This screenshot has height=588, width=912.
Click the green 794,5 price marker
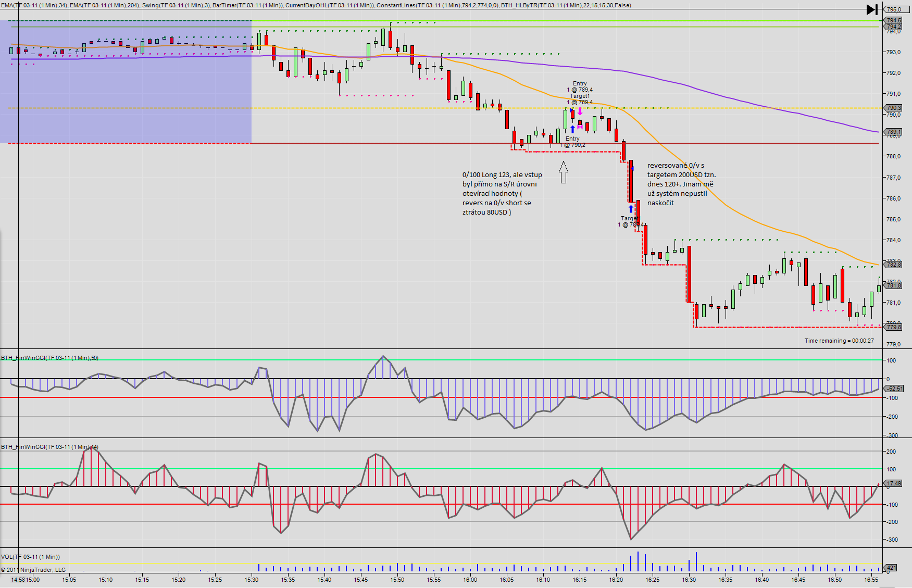[x=894, y=20]
